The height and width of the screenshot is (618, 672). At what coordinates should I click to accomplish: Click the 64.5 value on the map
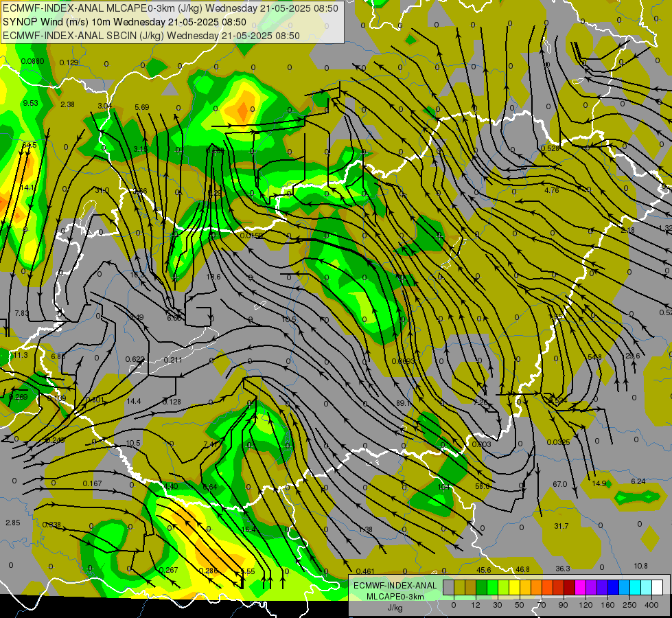pos(29,145)
